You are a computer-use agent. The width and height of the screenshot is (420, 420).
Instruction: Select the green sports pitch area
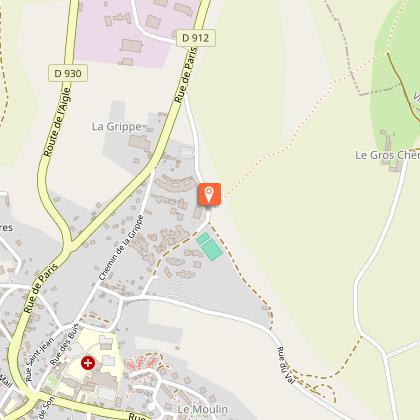click(x=209, y=246)
